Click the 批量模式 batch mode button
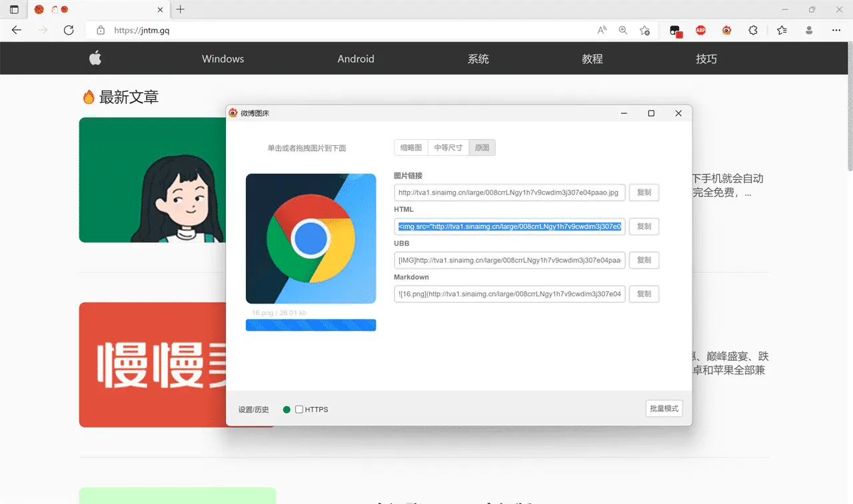Viewport: 853px width, 504px height. coord(664,409)
